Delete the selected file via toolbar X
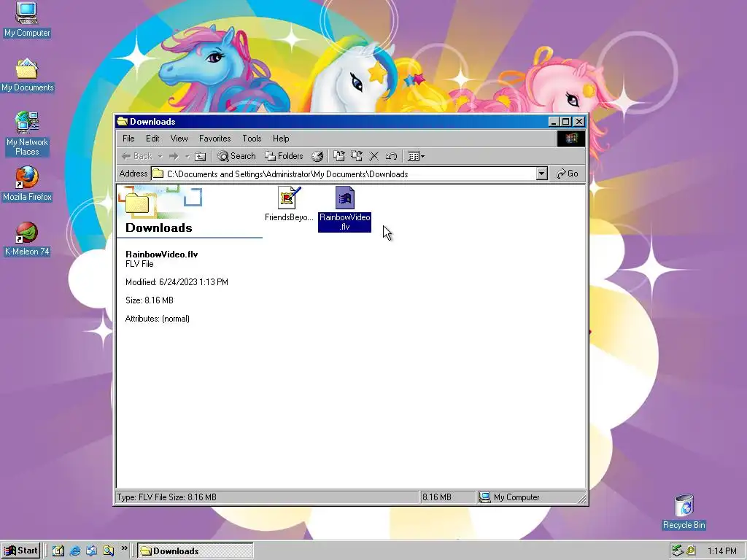747x560 pixels. [374, 156]
